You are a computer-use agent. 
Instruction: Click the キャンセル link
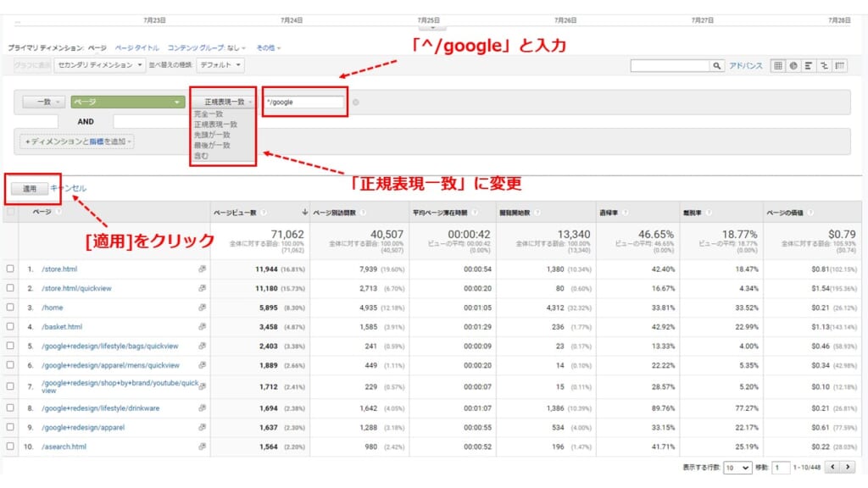pos(68,188)
